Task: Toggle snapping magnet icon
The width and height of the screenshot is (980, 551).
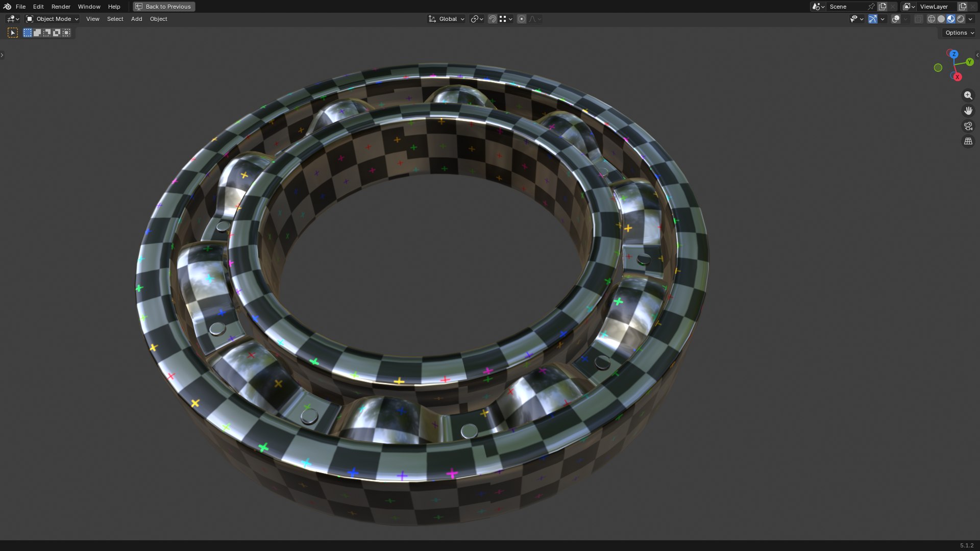Action: (492, 19)
